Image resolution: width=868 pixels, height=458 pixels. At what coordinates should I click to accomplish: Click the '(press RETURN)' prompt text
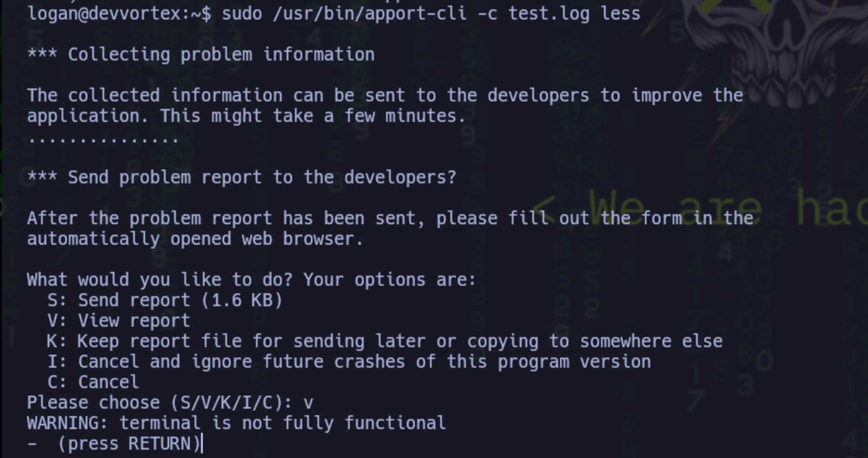[x=129, y=444]
